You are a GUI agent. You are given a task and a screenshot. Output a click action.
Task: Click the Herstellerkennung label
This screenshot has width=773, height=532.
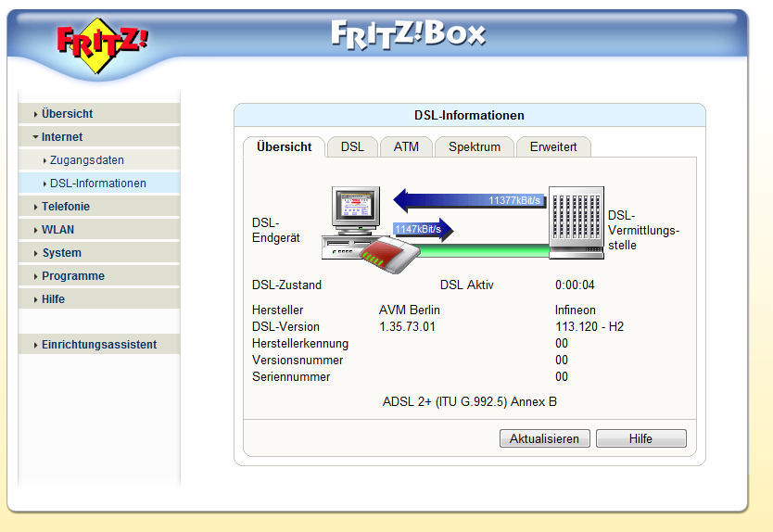tap(300, 344)
